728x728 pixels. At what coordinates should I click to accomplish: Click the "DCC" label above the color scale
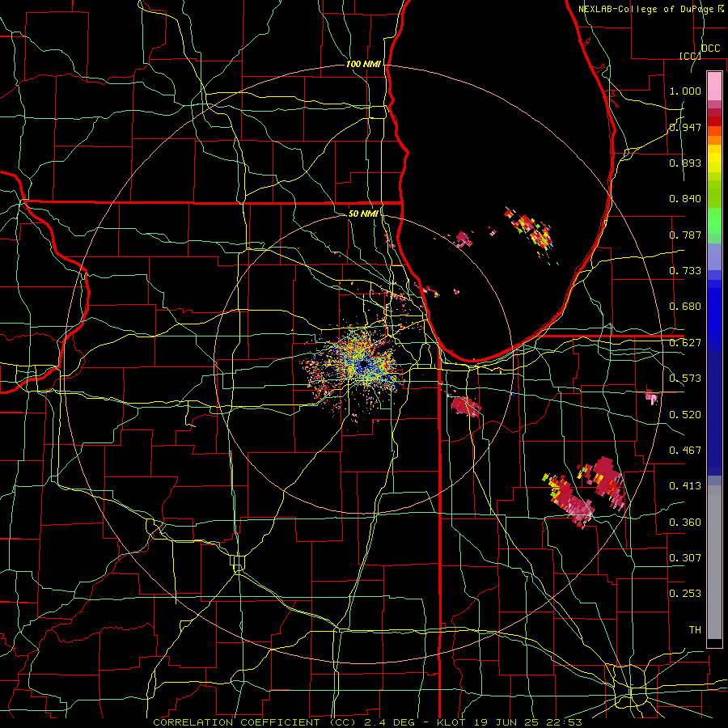[710, 49]
